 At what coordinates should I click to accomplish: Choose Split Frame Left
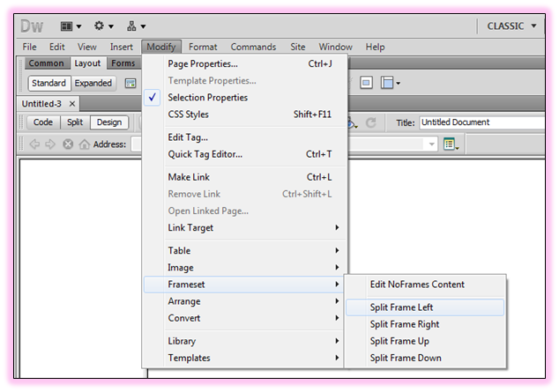coord(425,307)
